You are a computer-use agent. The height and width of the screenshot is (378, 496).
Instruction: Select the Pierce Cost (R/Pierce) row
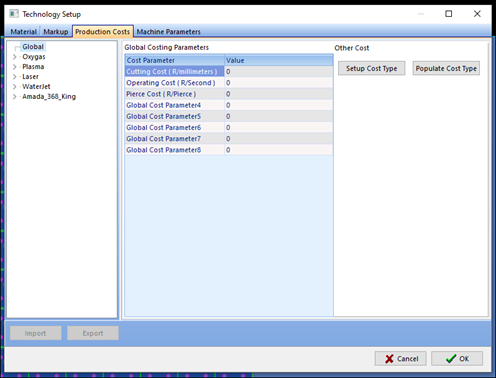point(229,94)
